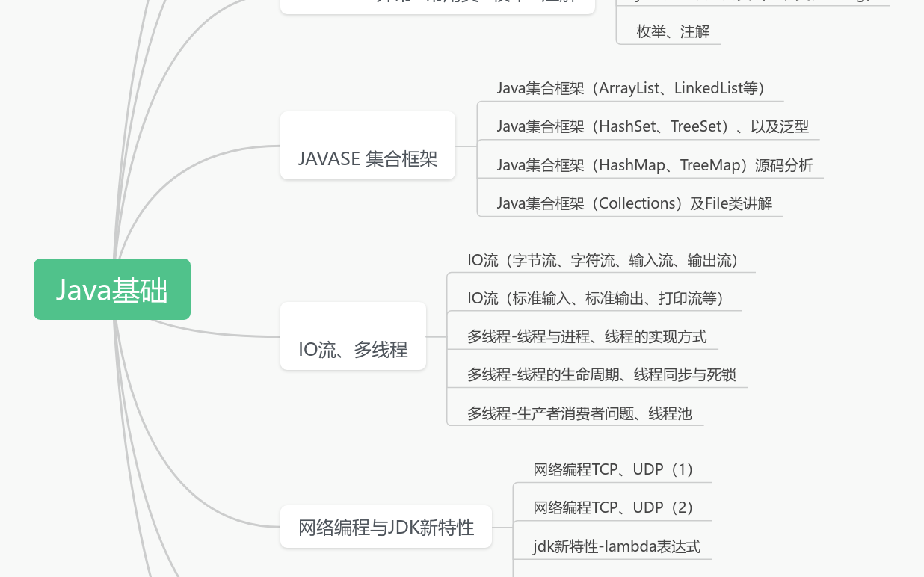Select the IO流、多线程 branch node
The width and height of the screenshot is (924, 577).
(x=352, y=349)
